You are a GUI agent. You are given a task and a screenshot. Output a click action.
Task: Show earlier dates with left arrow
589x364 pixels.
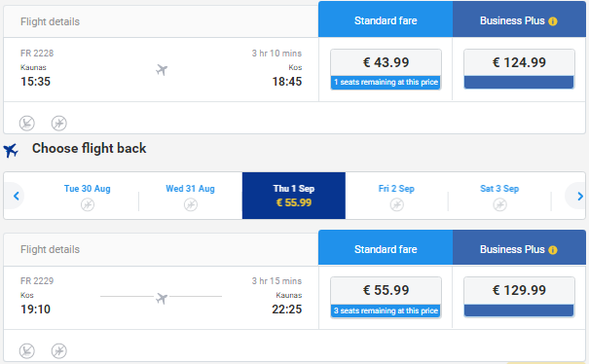click(x=17, y=196)
